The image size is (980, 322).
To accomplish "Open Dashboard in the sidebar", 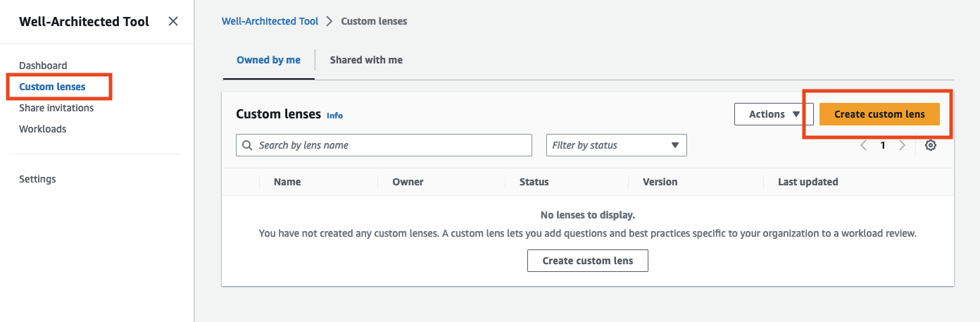I will coord(43,66).
